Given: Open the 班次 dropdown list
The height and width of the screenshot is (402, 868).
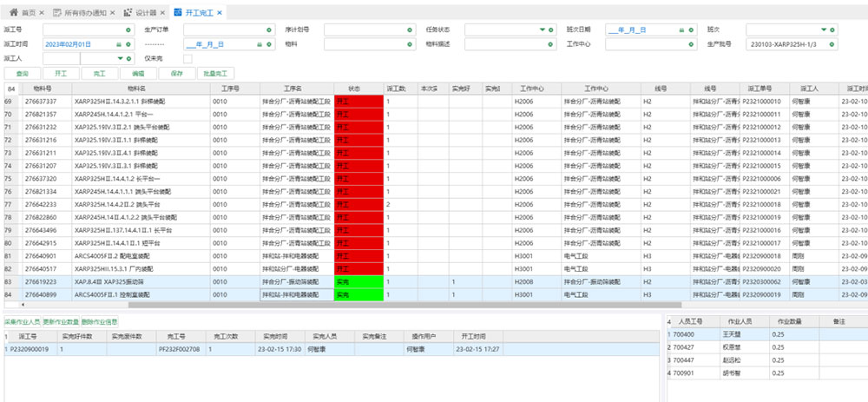Looking at the screenshot, I should point(822,30).
